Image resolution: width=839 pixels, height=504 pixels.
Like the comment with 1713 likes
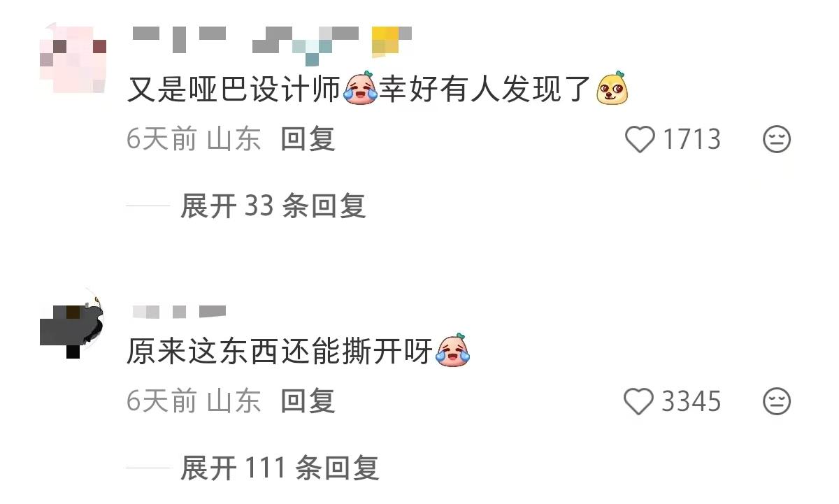(x=638, y=139)
